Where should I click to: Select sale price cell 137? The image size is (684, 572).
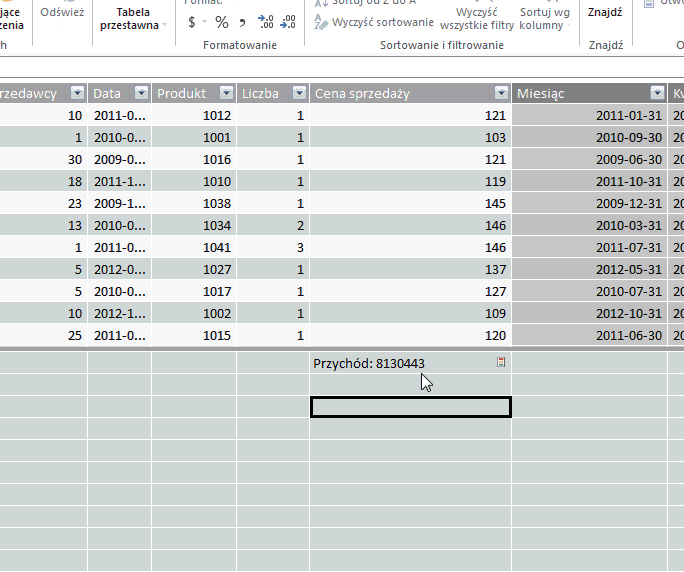410,269
